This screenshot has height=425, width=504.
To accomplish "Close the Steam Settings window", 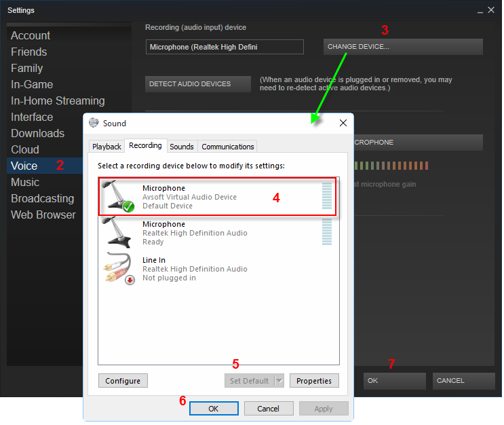I will 491,10.
